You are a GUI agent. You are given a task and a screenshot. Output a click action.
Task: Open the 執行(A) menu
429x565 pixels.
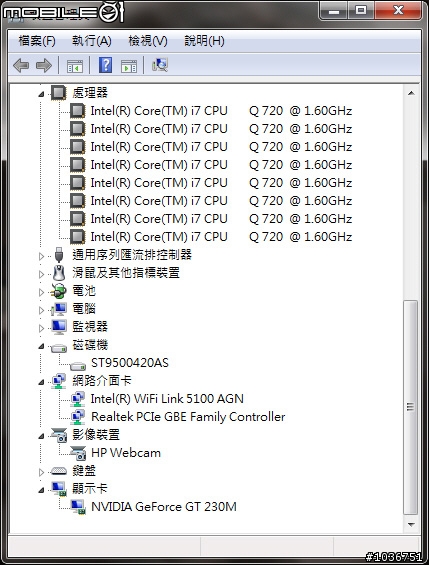point(91,41)
